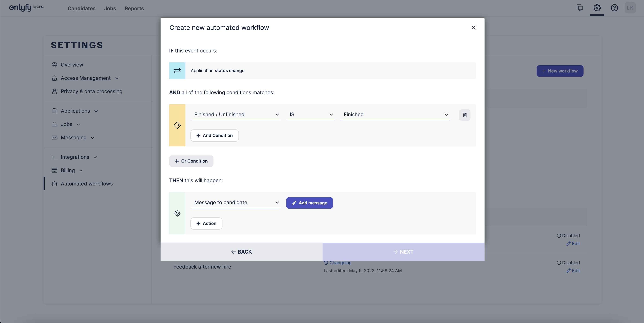
Task: Open the settings gear icon in header
Action: click(x=597, y=8)
